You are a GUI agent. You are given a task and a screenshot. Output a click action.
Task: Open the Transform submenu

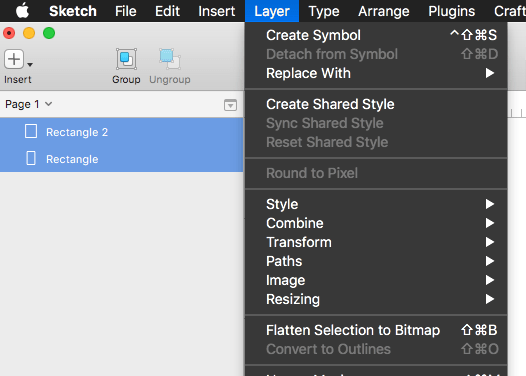(x=376, y=242)
